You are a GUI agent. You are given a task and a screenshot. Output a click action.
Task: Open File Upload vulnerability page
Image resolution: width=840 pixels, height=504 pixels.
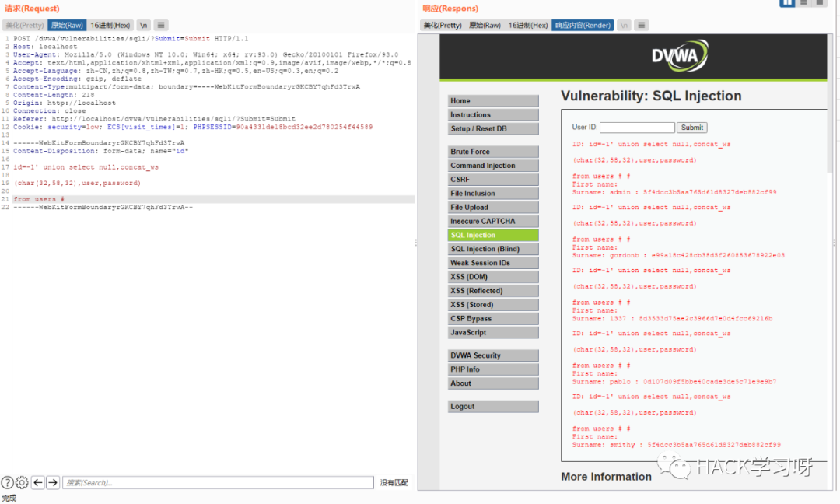click(x=493, y=207)
